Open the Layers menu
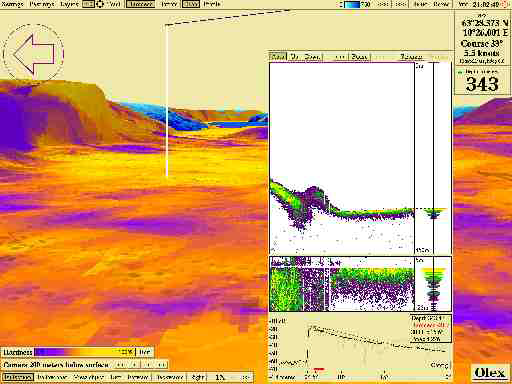 pyautogui.click(x=69, y=4)
